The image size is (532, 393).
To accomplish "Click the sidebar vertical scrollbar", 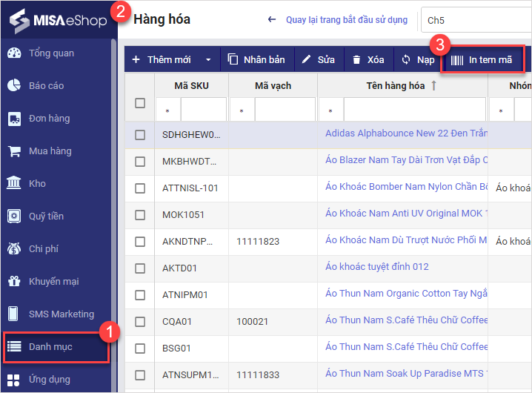I will 113,215.
